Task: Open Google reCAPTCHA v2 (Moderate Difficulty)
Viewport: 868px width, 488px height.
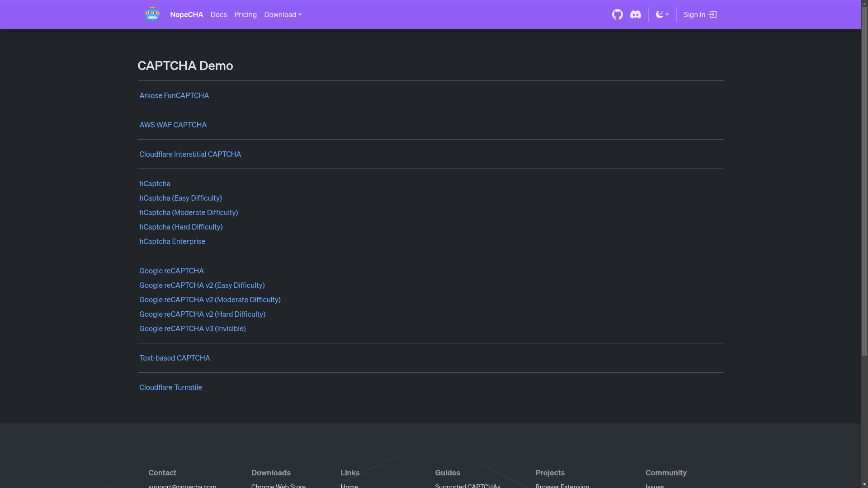Action: (x=210, y=300)
